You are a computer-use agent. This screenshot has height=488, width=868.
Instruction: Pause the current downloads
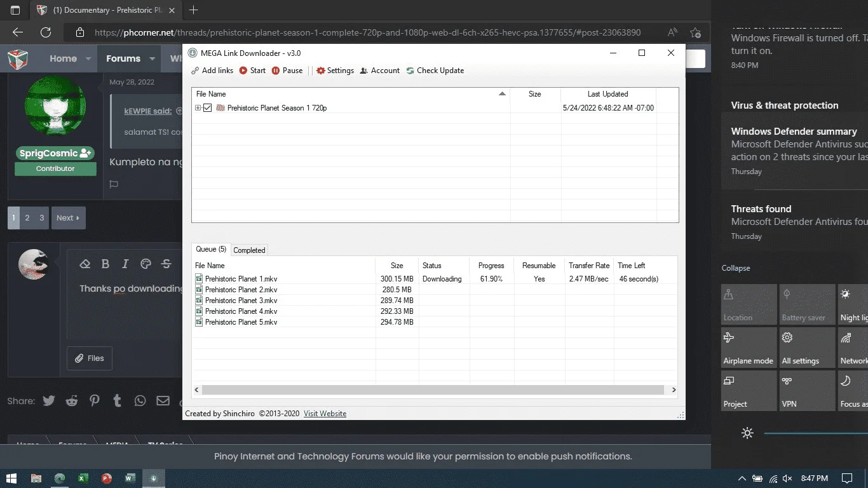click(287, 71)
